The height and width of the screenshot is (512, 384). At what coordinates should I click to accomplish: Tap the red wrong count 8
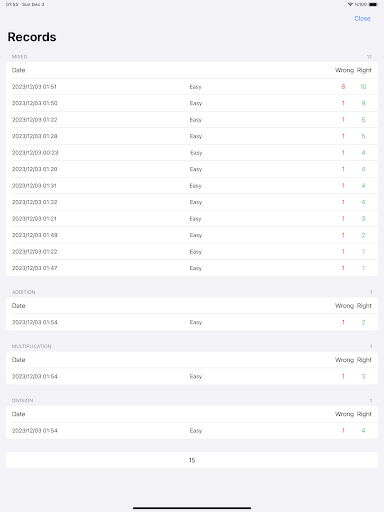pyautogui.click(x=343, y=87)
